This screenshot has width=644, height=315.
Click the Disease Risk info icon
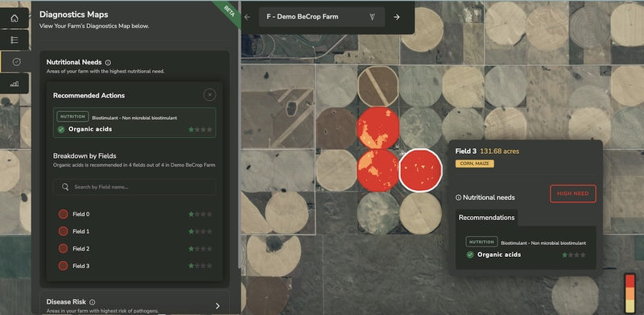coord(93,302)
